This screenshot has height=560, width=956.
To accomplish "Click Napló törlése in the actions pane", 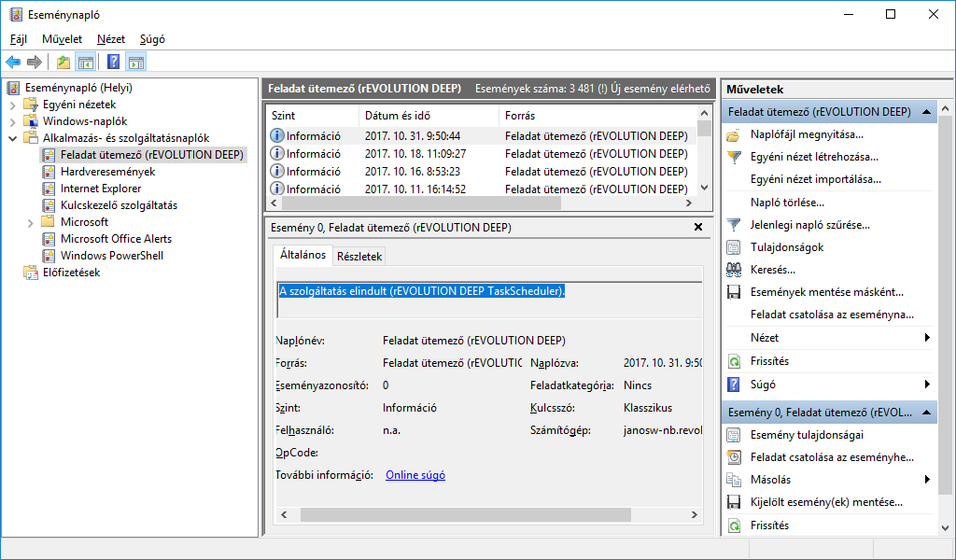I will pos(787,203).
